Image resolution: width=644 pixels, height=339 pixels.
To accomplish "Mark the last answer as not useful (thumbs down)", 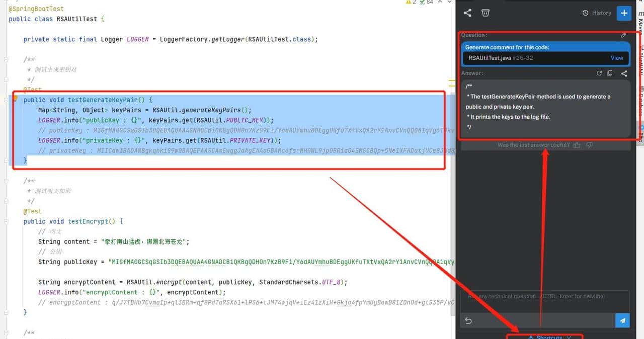I will 589,145.
